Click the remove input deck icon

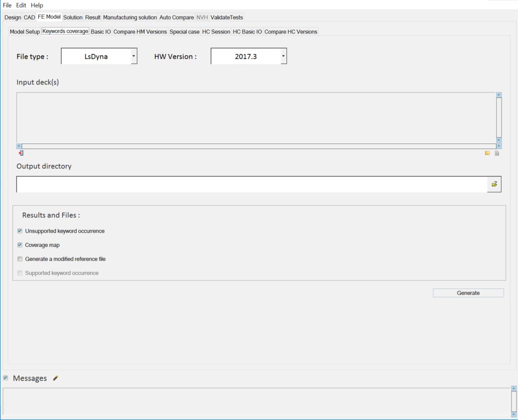click(x=21, y=153)
